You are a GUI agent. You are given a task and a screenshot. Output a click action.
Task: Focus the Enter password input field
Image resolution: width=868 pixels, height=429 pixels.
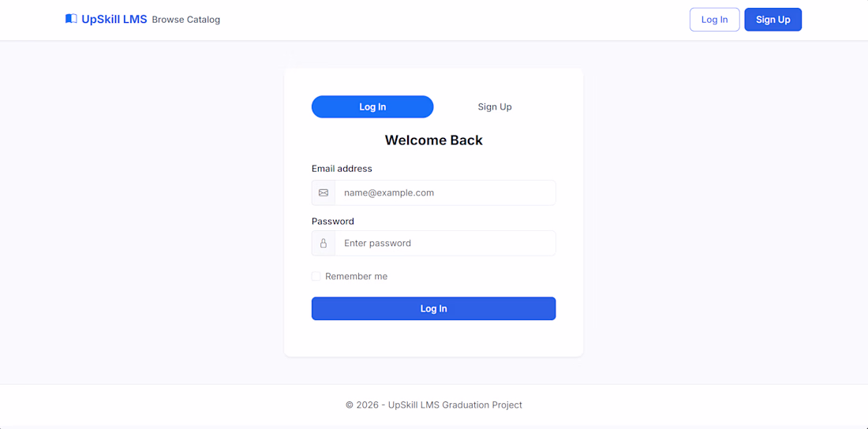coord(445,243)
